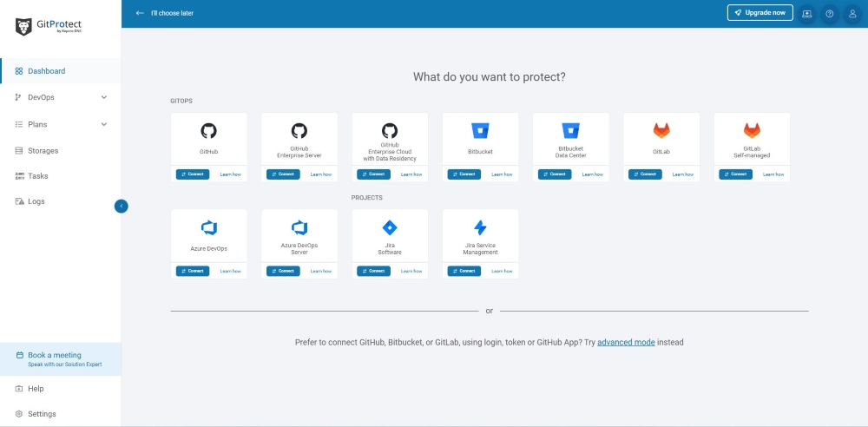Click Learn how under GitLab
Image resolution: width=868 pixels, height=427 pixels.
click(x=682, y=174)
